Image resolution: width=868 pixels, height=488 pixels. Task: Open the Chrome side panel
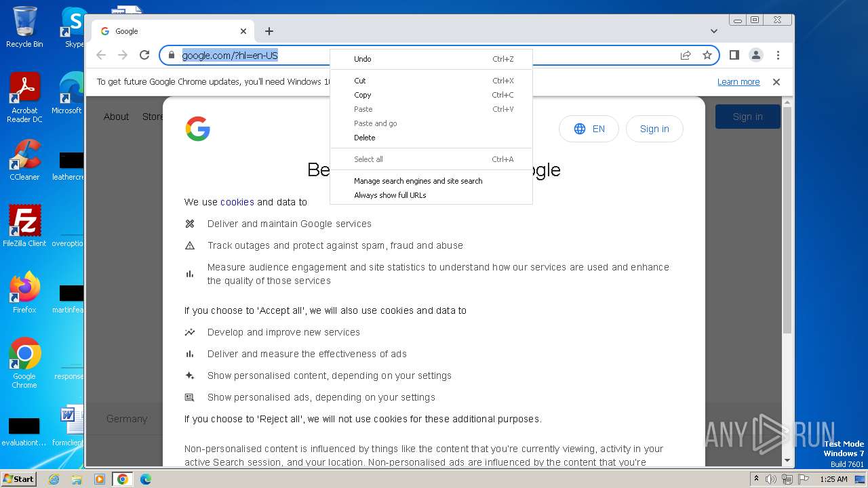pos(734,55)
